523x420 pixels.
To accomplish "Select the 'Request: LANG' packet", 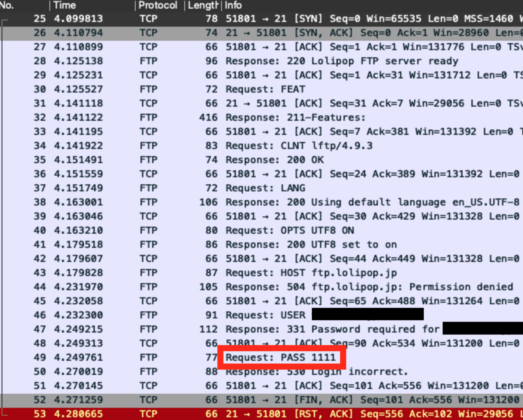I will 261,188.
